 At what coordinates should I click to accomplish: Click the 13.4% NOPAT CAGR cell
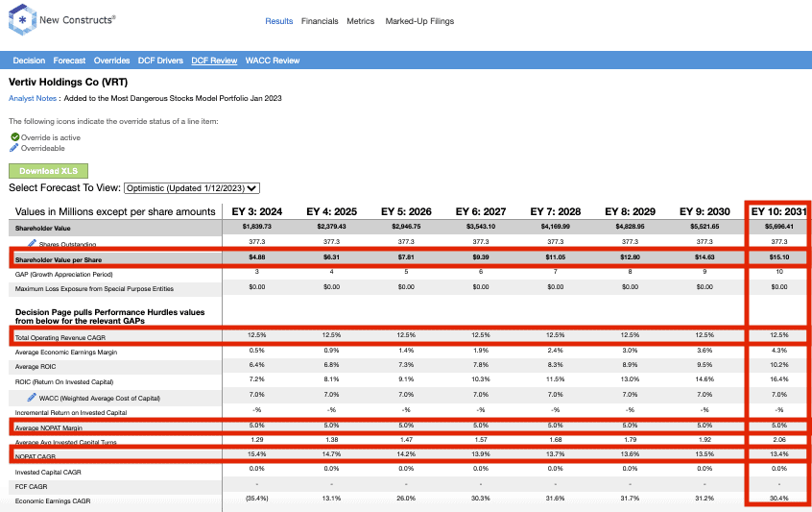pyautogui.click(x=778, y=454)
